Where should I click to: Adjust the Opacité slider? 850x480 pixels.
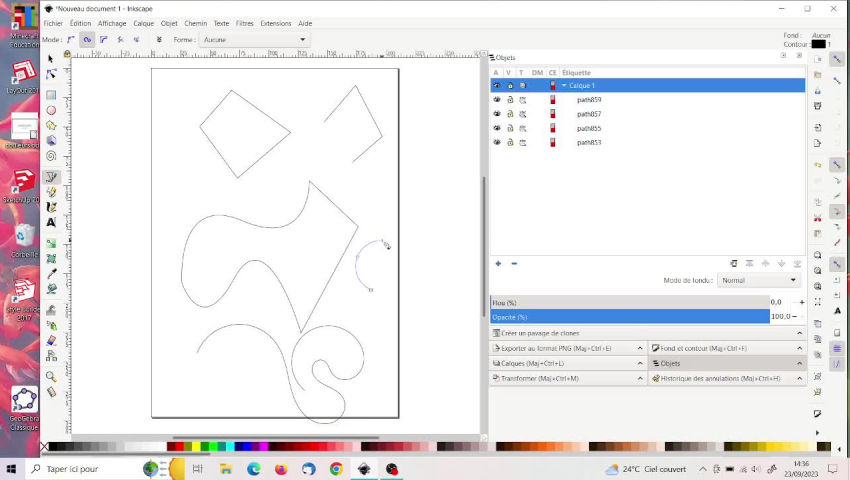pyautogui.click(x=630, y=317)
